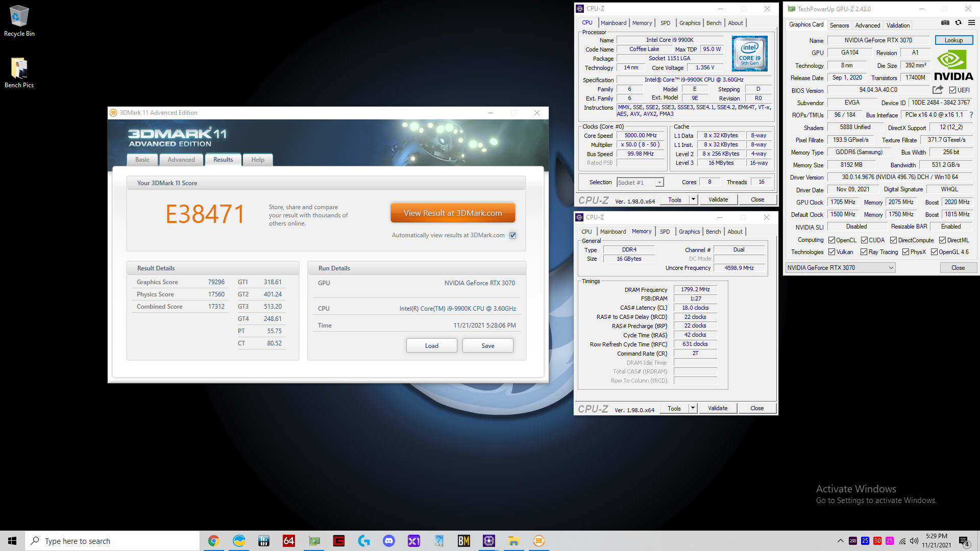980x551 pixels.
Task: Open the Recycle Bin desktop icon
Action: click(x=19, y=21)
